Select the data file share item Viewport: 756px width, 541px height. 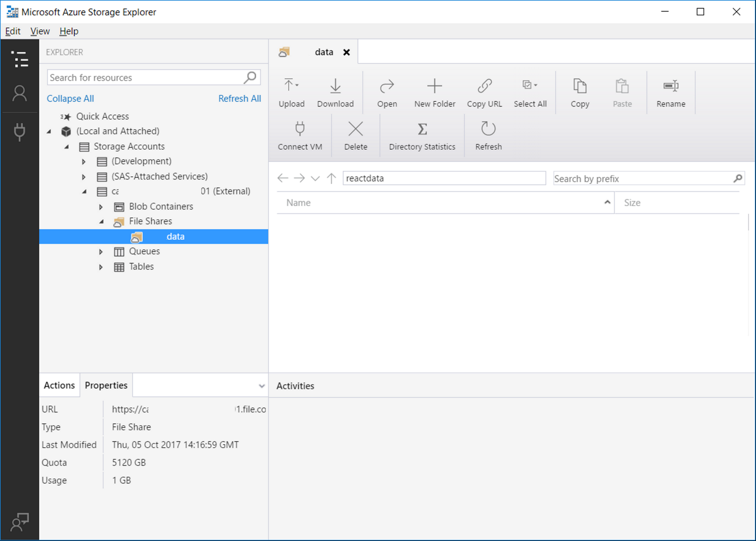[154, 236]
